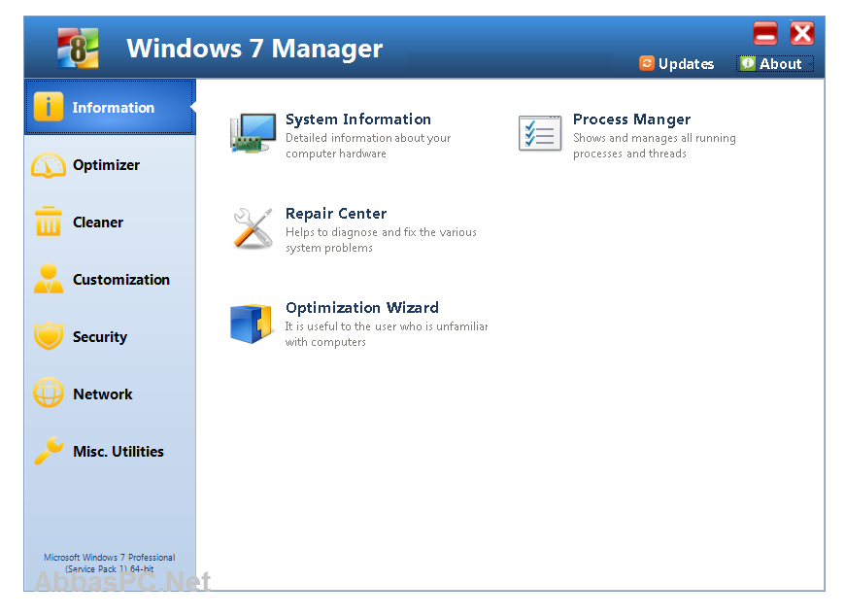Click the Optimization Wizard blue box icon
Screen dimensions: 845x616
click(252, 324)
